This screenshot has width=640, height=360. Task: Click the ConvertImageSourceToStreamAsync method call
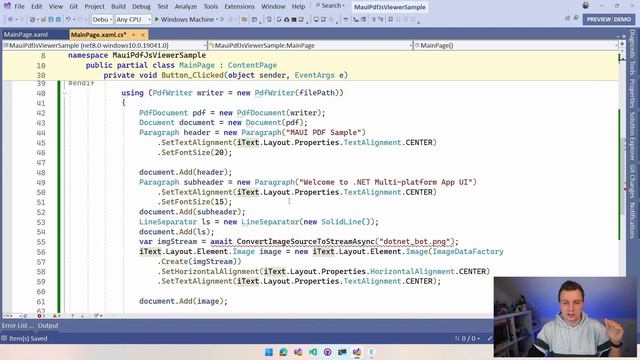tap(305, 242)
